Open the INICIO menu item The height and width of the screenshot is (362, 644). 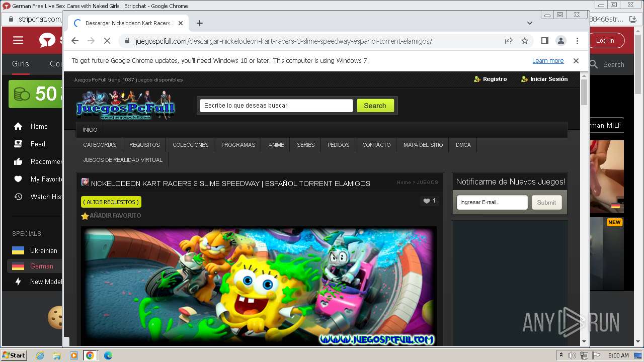pos(90,130)
